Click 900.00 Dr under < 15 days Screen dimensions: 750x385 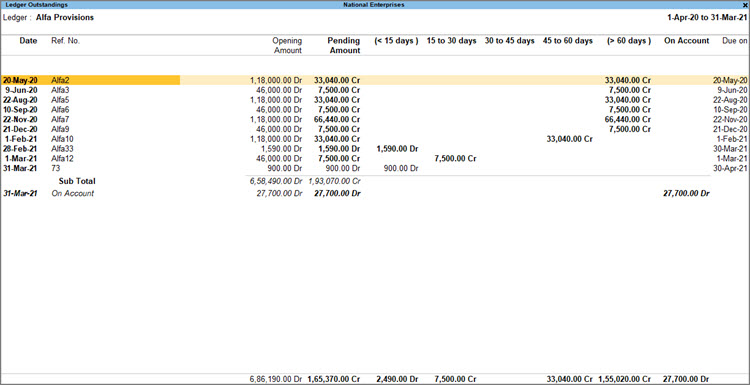(x=401, y=168)
